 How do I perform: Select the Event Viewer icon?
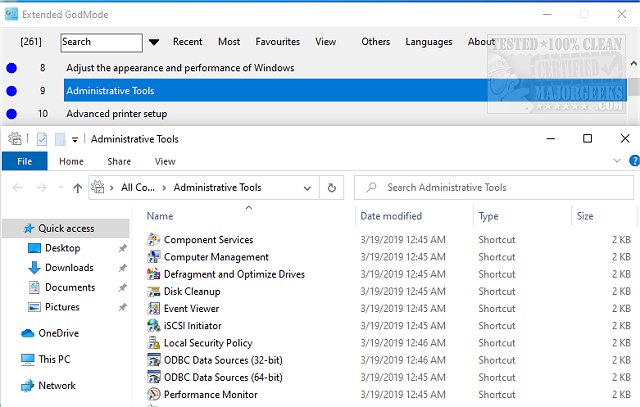(154, 309)
